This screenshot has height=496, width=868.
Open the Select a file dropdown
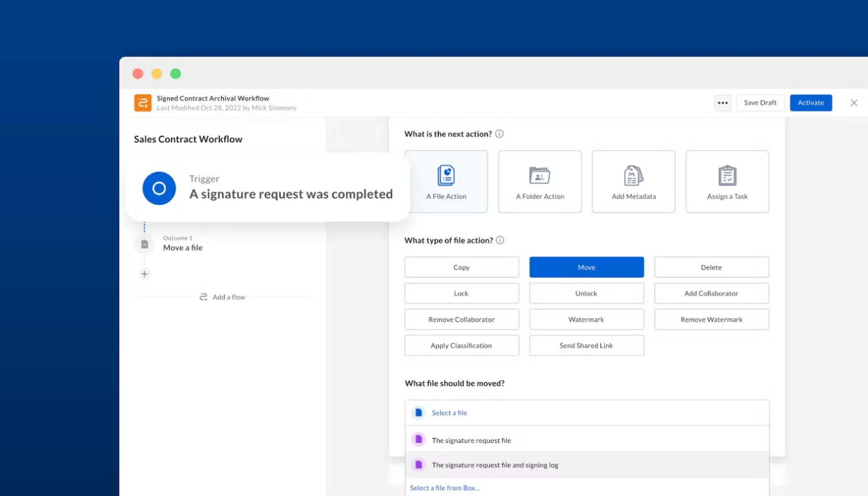pyautogui.click(x=587, y=413)
